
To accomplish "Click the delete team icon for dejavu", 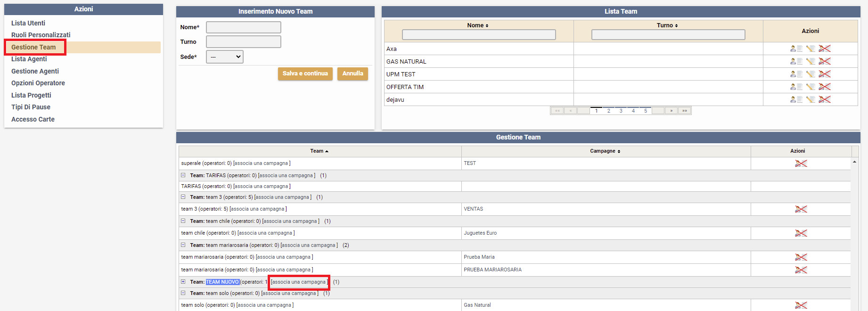I will [x=825, y=99].
